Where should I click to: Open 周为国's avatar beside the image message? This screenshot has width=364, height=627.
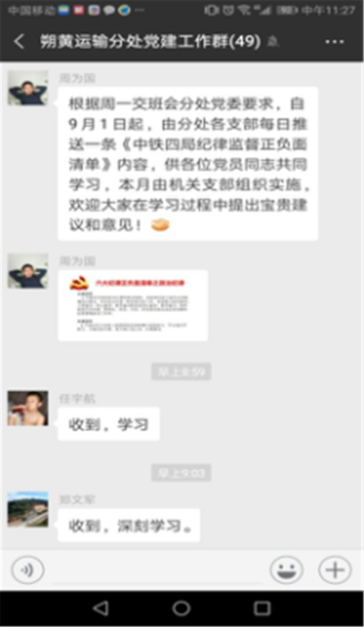click(x=28, y=271)
